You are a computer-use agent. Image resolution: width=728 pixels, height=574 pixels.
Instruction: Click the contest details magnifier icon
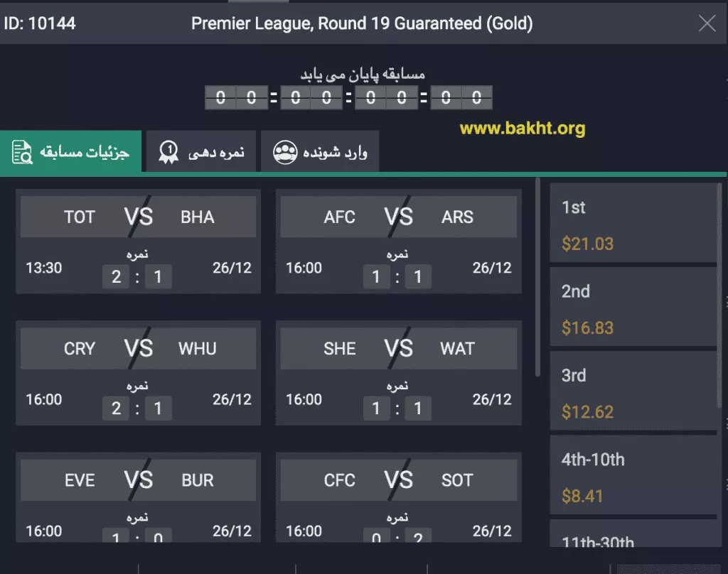pos(22,152)
